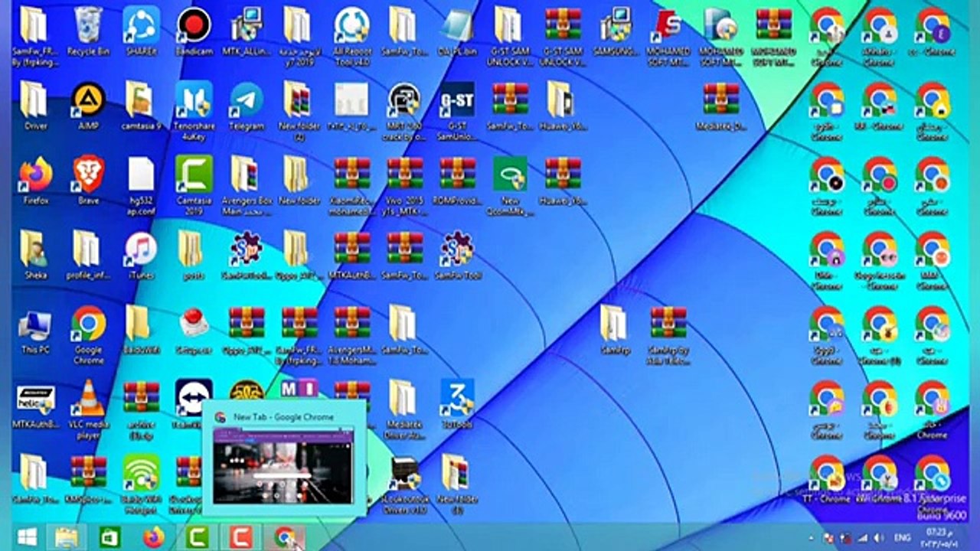
Task: Select the Camtasia 2019 desktop shortcut
Action: click(194, 186)
